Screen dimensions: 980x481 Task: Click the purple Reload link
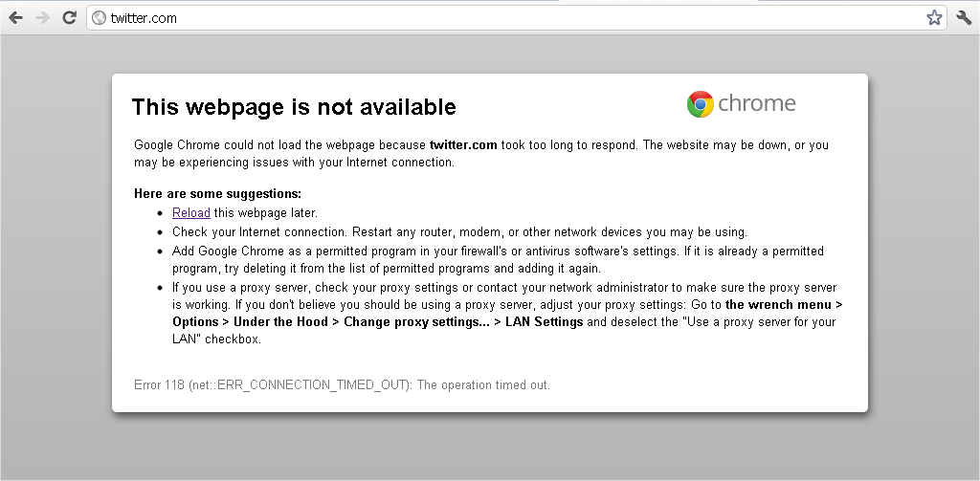(x=190, y=212)
